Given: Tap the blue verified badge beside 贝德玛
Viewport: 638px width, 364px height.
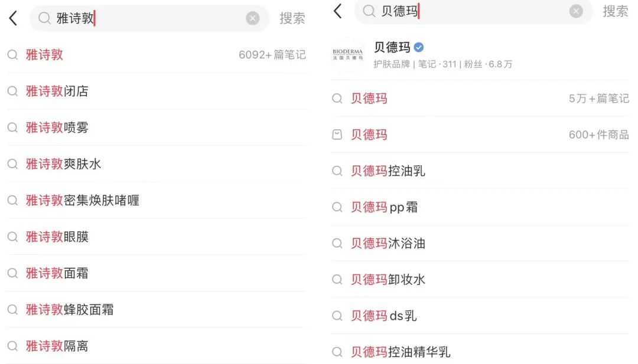Looking at the screenshot, I should coord(419,48).
